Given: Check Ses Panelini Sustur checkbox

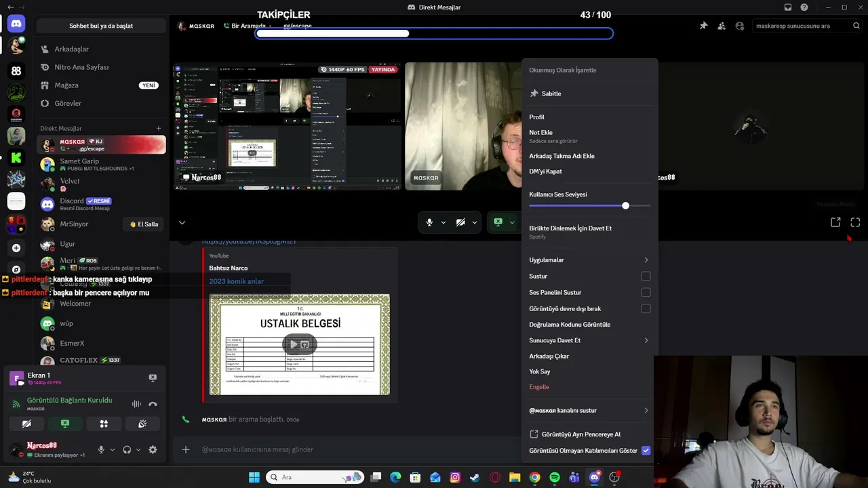Looking at the screenshot, I should 646,292.
